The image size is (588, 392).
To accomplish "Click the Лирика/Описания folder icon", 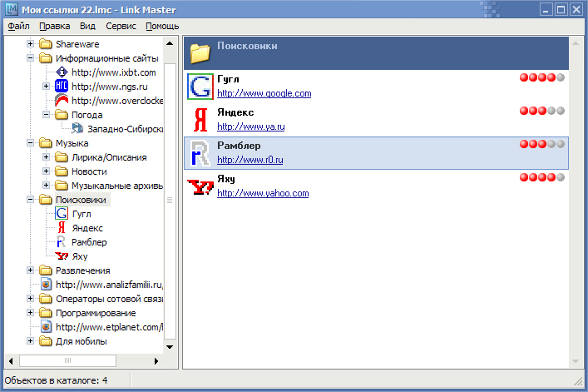I will pos(62,156).
